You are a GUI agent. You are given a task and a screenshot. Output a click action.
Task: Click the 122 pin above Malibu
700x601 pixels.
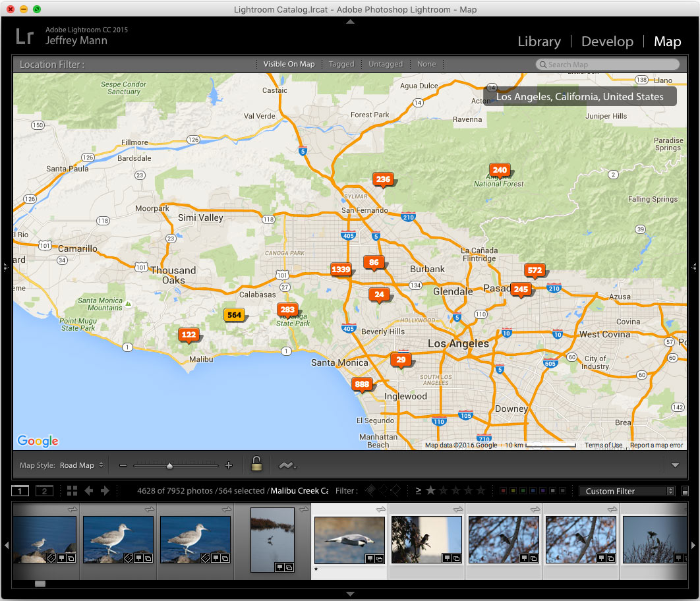(189, 335)
